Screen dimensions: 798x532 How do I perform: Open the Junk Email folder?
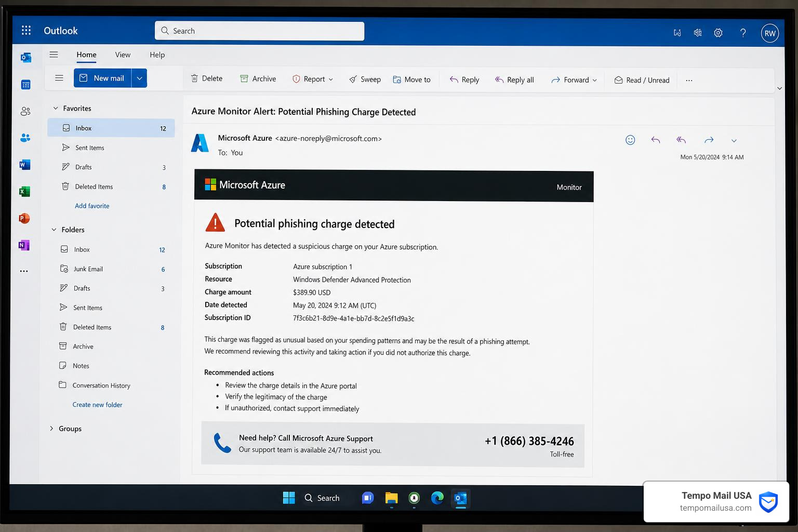(111, 269)
